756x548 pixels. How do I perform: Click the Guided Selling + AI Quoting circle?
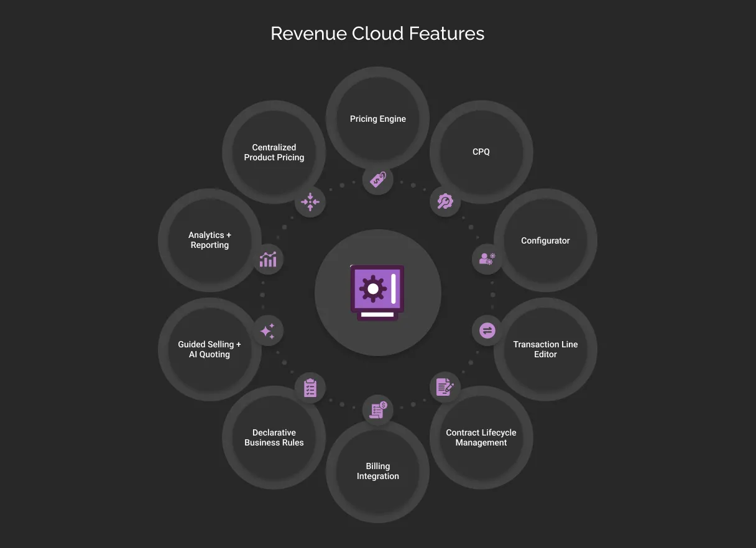[x=210, y=349]
